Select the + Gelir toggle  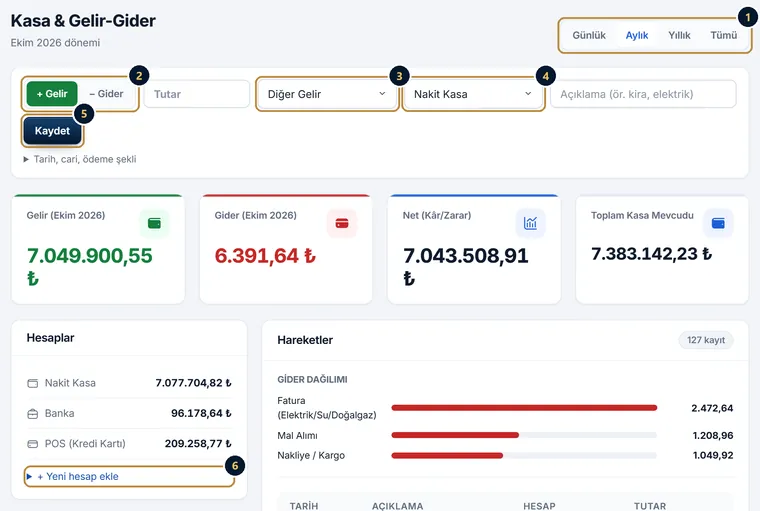click(52, 94)
